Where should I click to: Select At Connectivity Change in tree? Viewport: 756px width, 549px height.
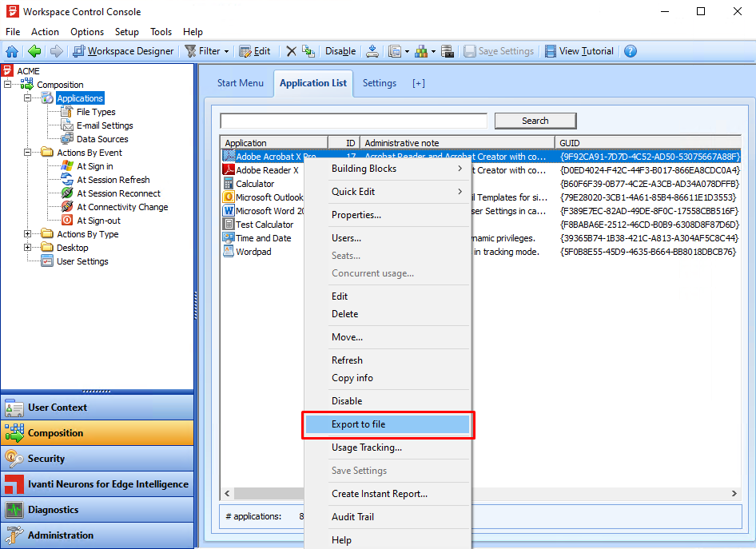(x=122, y=207)
